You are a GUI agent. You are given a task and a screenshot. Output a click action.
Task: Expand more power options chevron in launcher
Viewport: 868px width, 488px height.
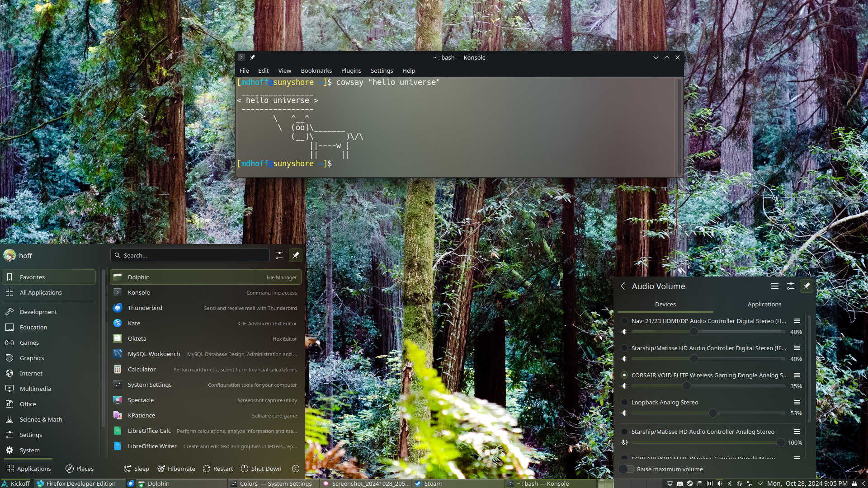296,469
